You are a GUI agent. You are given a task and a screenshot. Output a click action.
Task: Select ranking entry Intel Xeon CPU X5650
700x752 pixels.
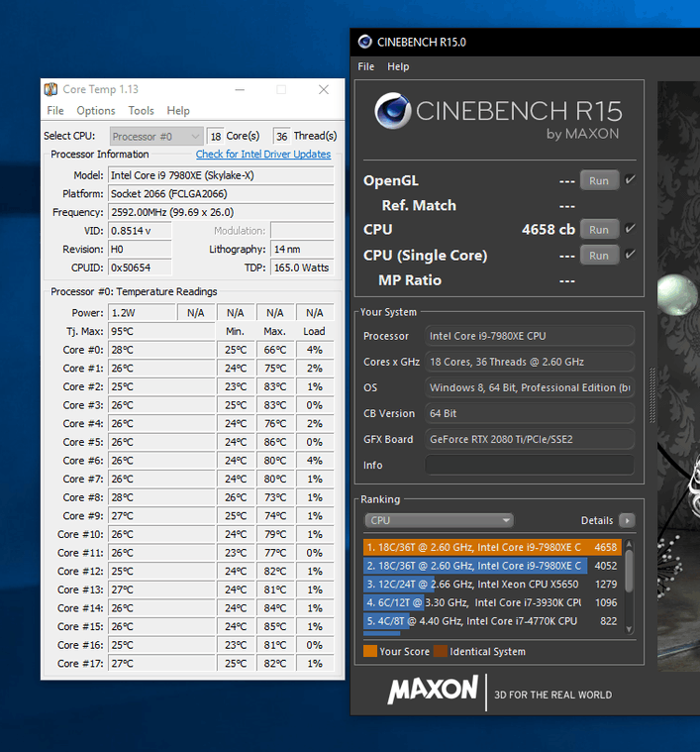click(492, 585)
